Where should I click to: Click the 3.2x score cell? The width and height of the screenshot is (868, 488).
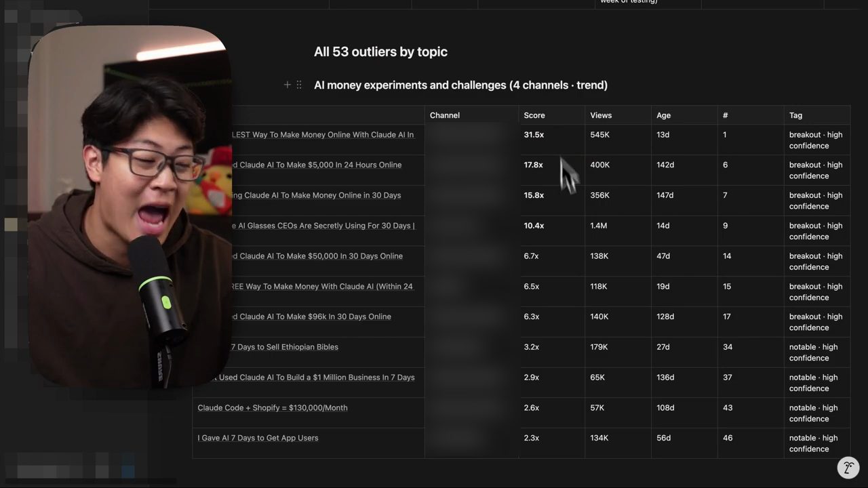pos(551,352)
